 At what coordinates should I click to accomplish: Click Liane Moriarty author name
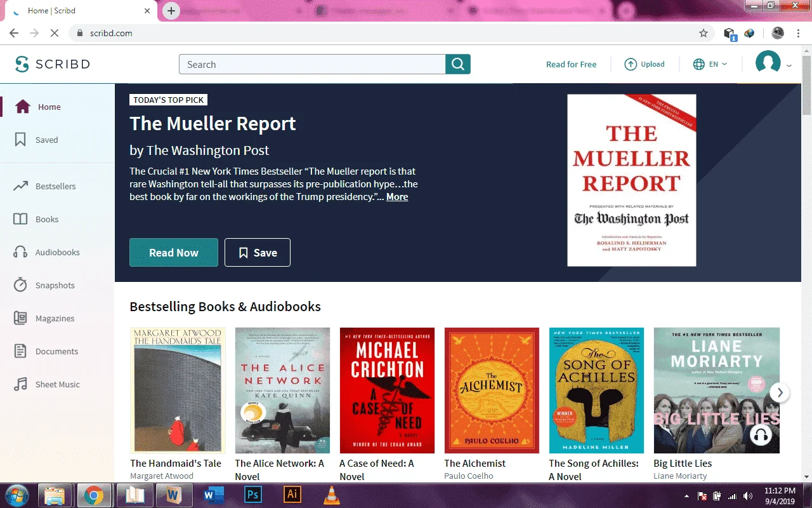pyautogui.click(x=681, y=476)
